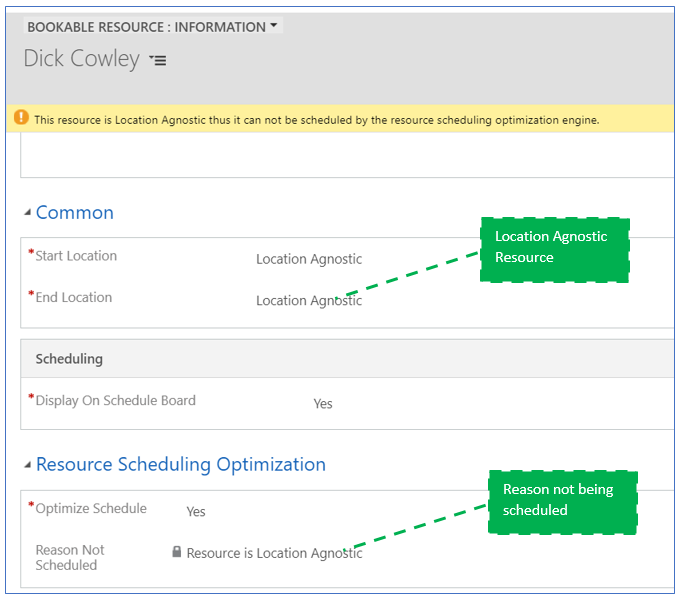Click the location agnostic notification message text
Image resolution: width=679 pixels, height=599 pixels.
[x=316, y=119]
